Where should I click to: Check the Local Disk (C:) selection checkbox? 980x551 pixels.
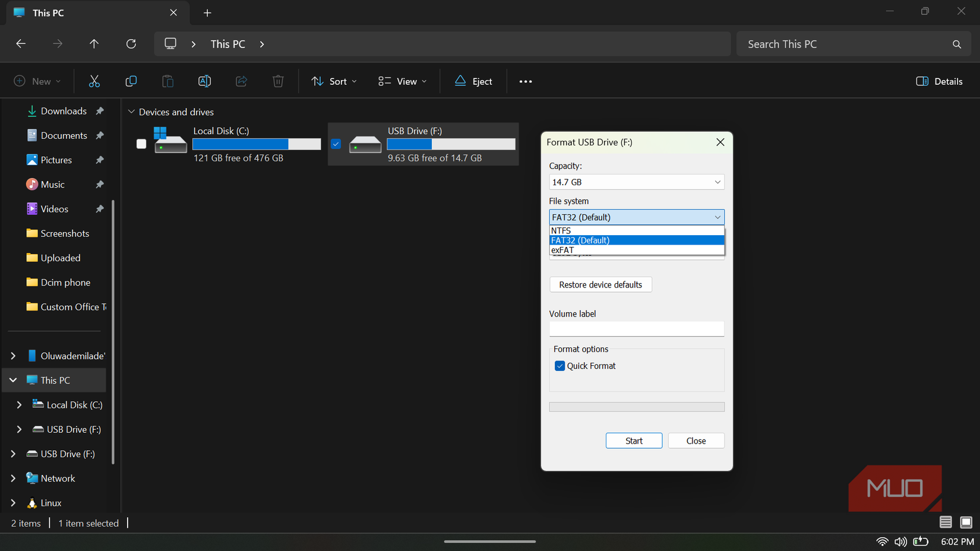click(x=141, y=144)
